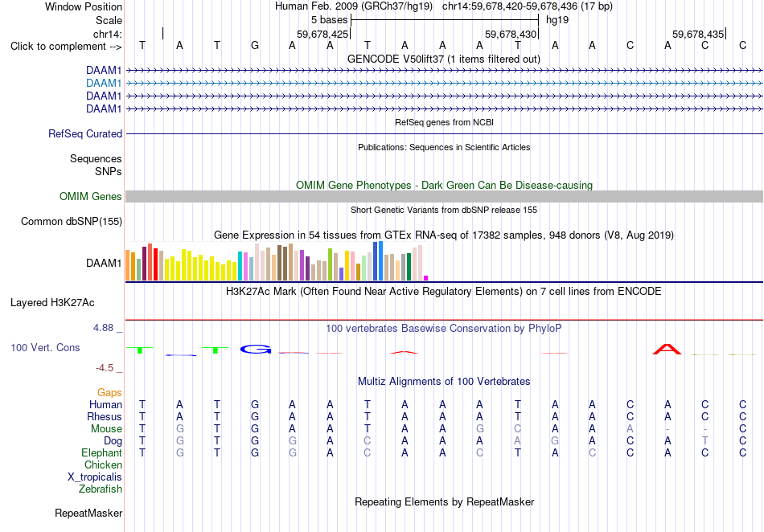
Task: Select the 'Rhesus' alignment row label
Action: click(x=105, y=416)
